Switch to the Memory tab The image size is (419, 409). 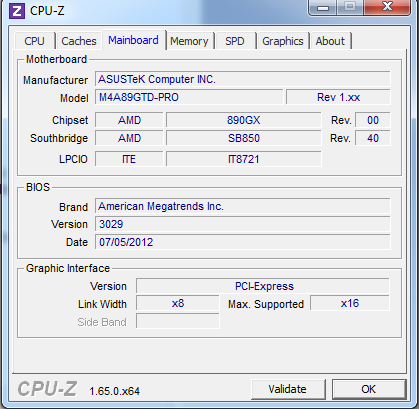tap(189, 41)
